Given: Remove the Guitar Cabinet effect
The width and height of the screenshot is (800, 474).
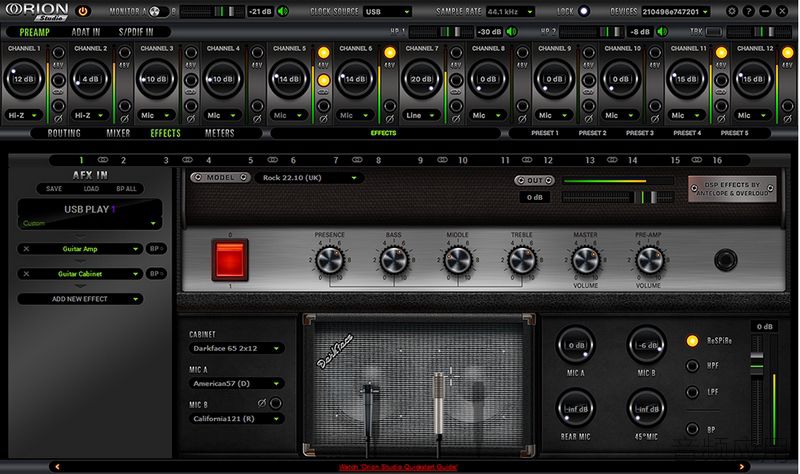Looking at the screenshot, I should point(27,274).
